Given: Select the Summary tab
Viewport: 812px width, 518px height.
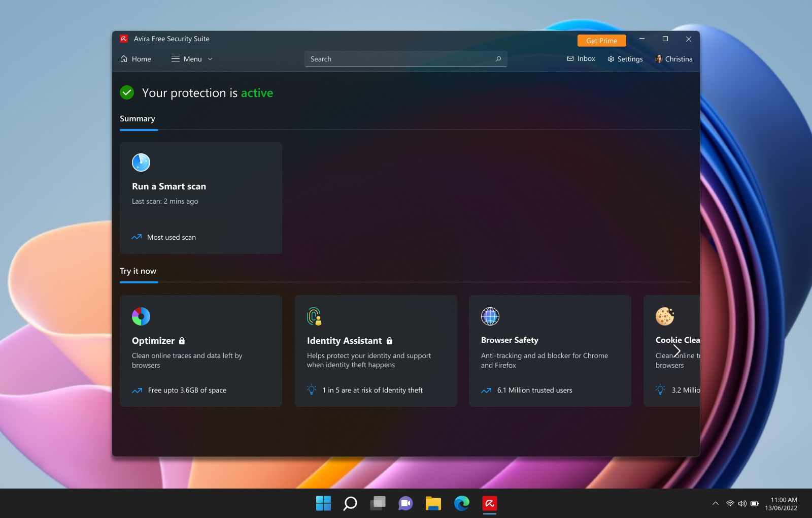Looking at the screenshot, I should point(138,119).
